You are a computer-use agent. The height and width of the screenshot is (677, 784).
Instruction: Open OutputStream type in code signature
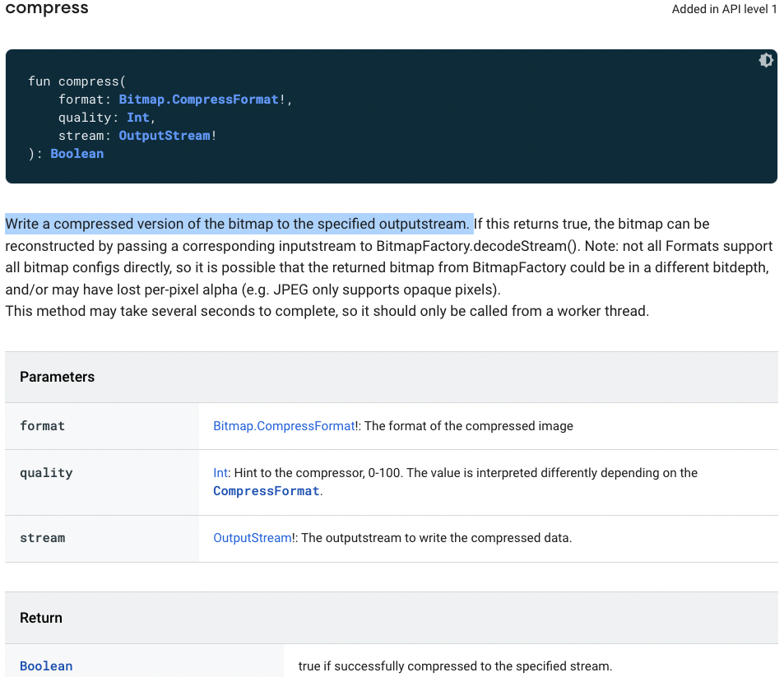pyautogui.click(x=165, y=136)
